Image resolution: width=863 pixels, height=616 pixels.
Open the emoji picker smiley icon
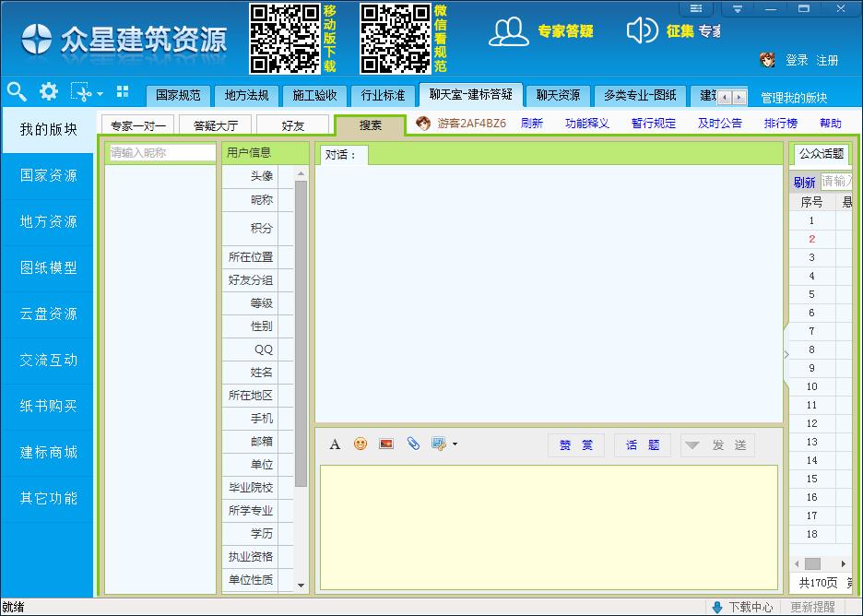pos(361,444)
